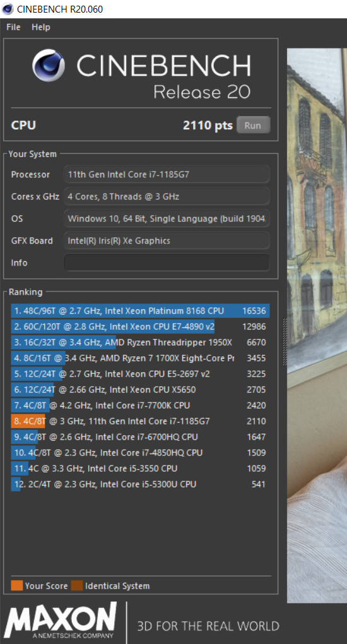Click the Processor field showing i7-1185G7
This screenshot has height=644, width=347.
tap(167, 174)
